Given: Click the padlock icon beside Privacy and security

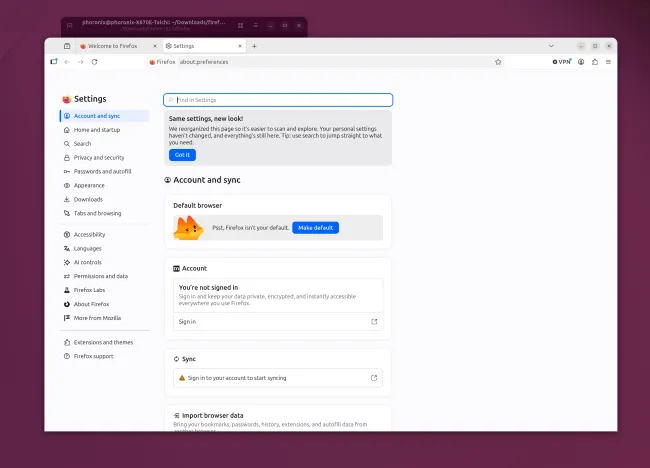Looking at the screenshot, I should click(67, 158).
